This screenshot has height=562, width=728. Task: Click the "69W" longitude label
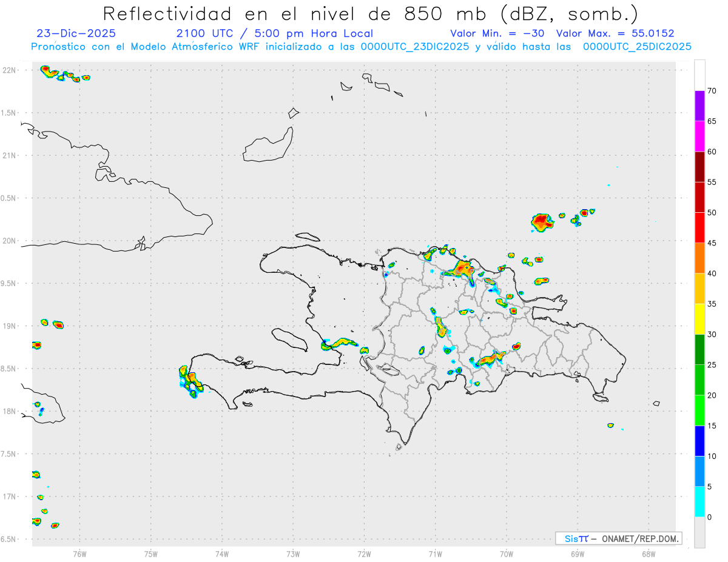[578, 553]
